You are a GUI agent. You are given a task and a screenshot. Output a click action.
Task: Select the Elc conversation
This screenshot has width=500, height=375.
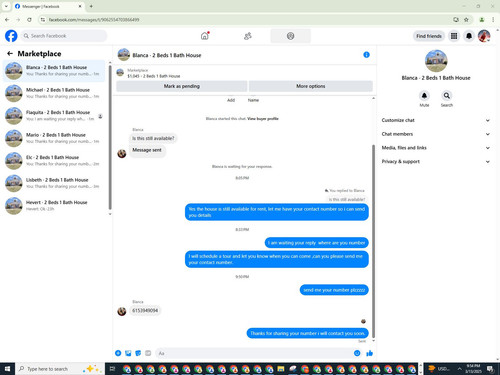[x=54, y=161]
